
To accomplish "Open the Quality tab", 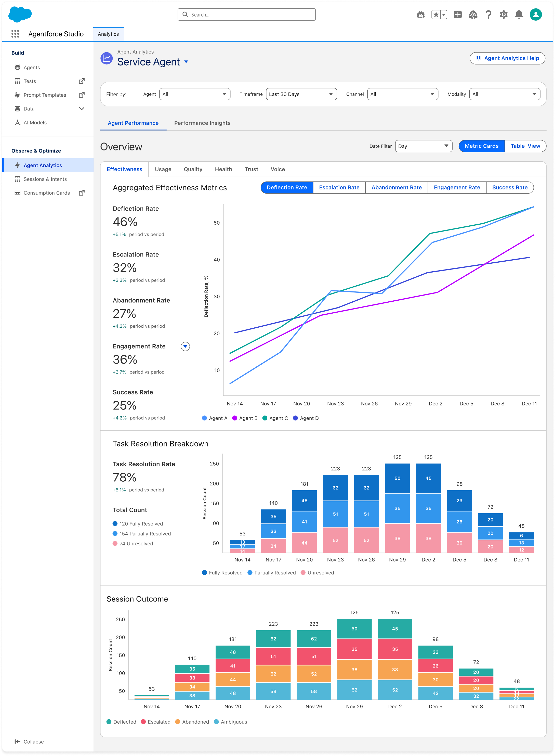I will 193,169.
